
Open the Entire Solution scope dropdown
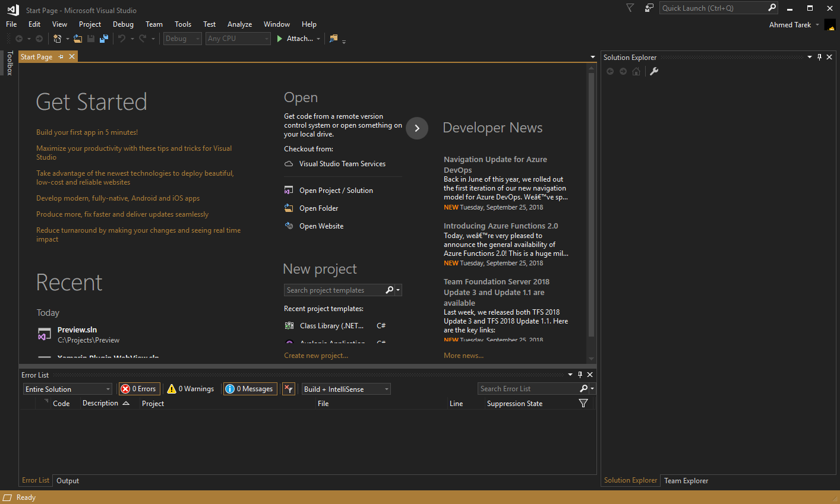coord(68,389)
